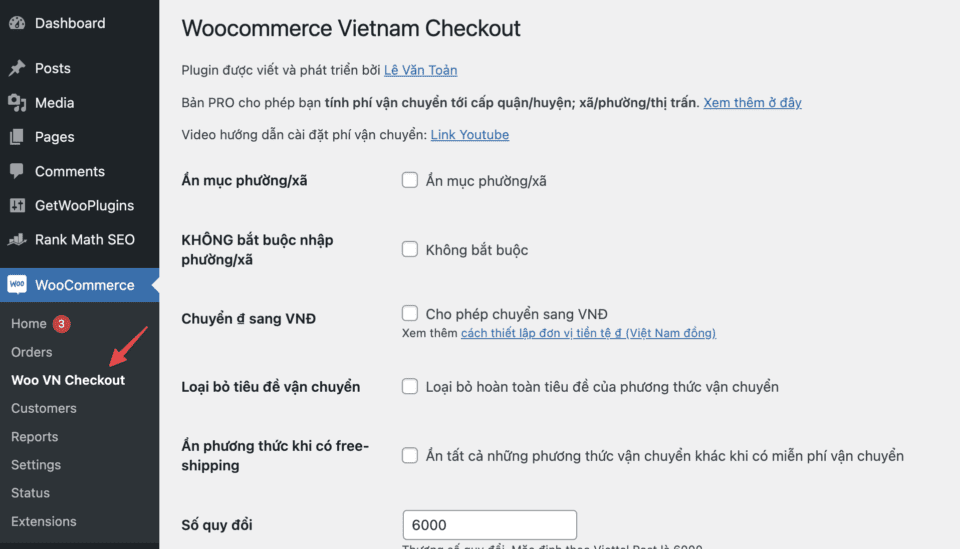
Task: Check "Cho phép chuyển sang VNĐ" option
Action: click(x=410, y=313)
